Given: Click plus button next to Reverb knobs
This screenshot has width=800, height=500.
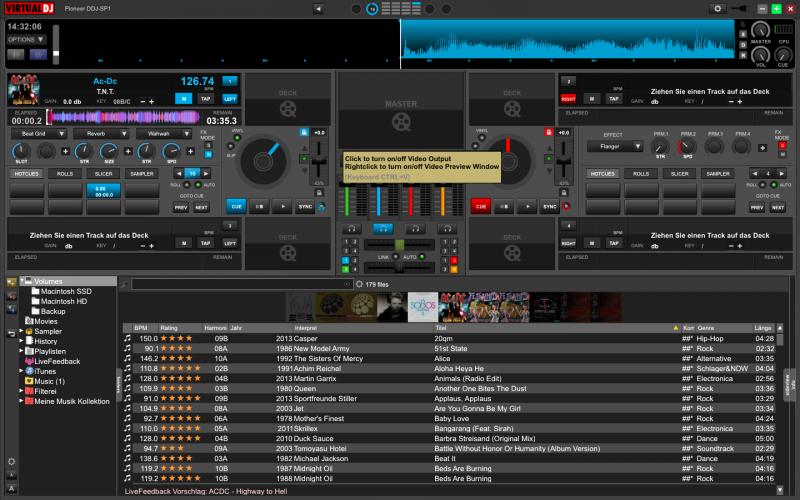Looking at the screenshot, I should pos(128,151).
